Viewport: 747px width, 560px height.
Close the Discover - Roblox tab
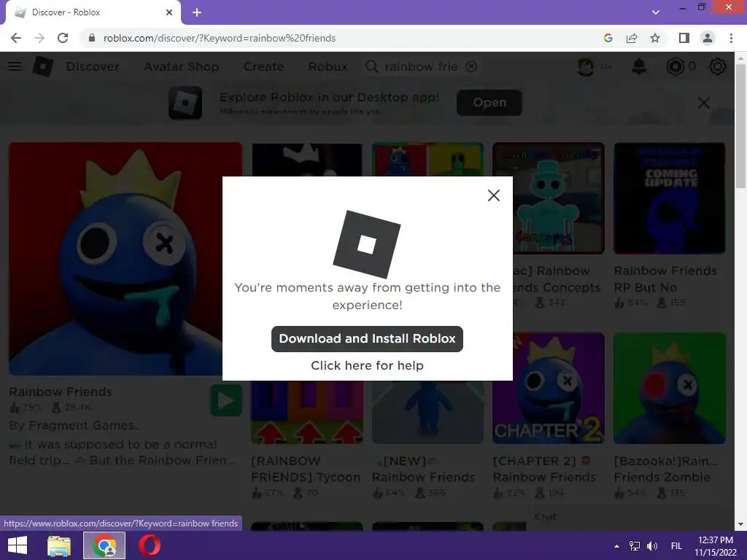pyautogui.click(x=169, y=12)
